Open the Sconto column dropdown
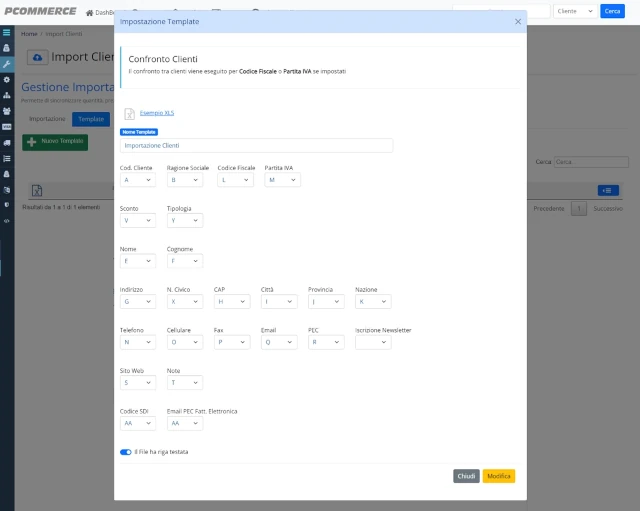 tap(138, 220)
